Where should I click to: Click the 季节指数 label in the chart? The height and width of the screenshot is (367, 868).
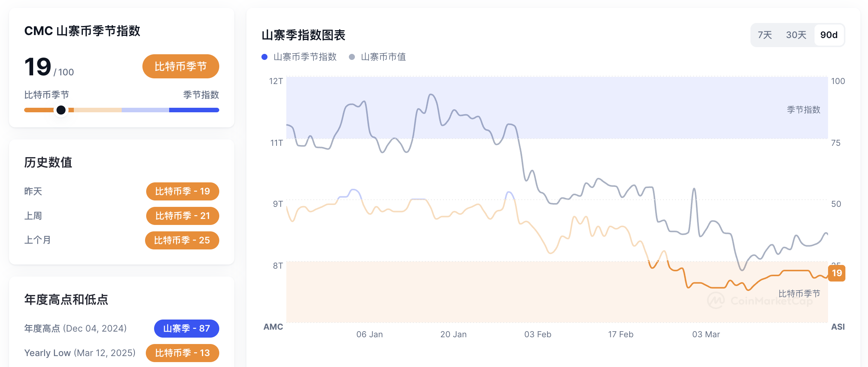803,110
